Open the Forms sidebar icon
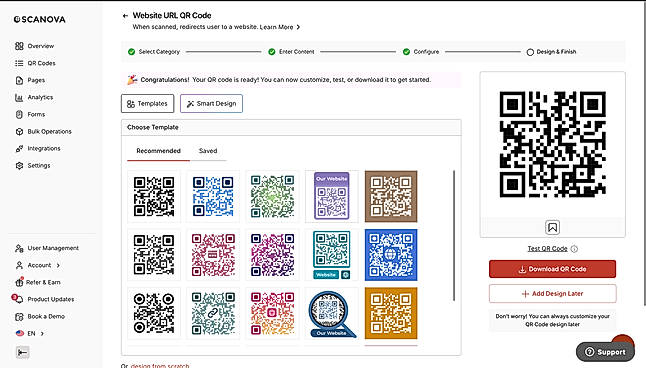The image size is (646, 368). pos(19,115)
